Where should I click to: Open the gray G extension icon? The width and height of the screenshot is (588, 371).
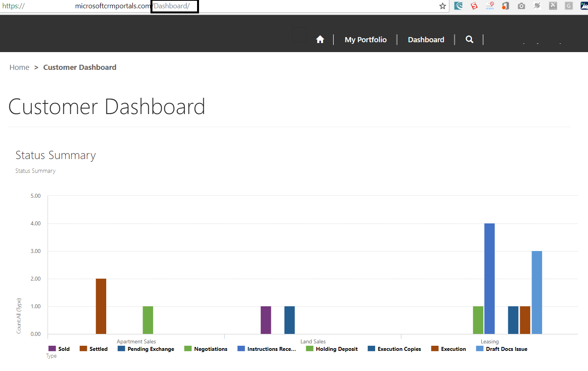click(x=569, y=6)
